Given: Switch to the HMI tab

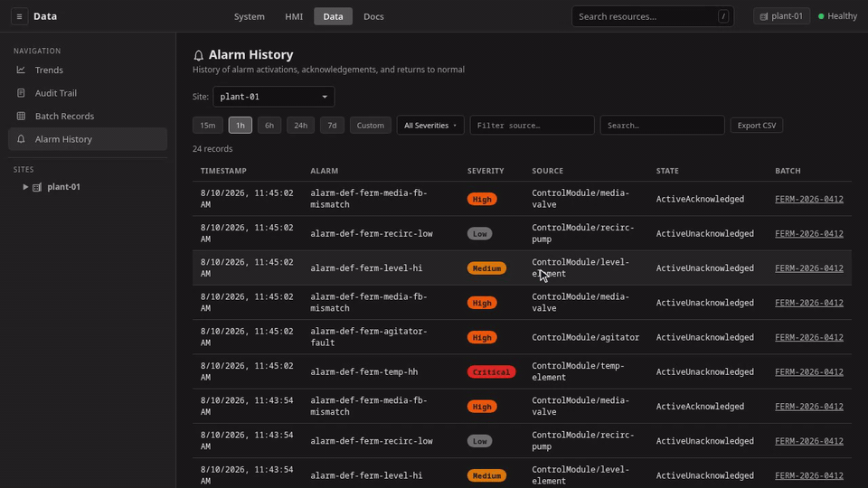Looking at the screenshot, I should [x=294, y=16].
